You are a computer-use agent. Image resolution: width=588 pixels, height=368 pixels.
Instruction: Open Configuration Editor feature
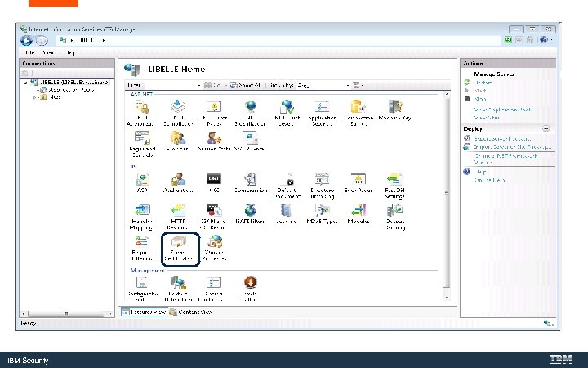pos(142,289)
